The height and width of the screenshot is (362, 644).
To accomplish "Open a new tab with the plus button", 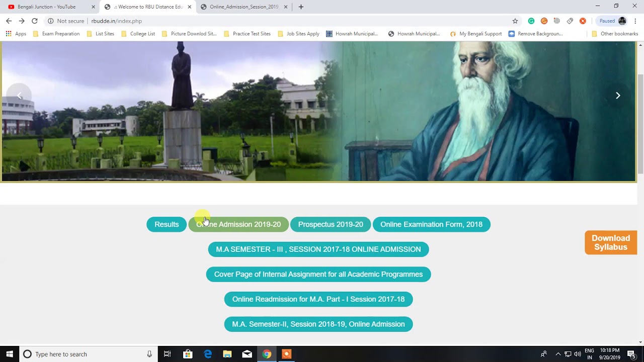I will pos(301,7).
